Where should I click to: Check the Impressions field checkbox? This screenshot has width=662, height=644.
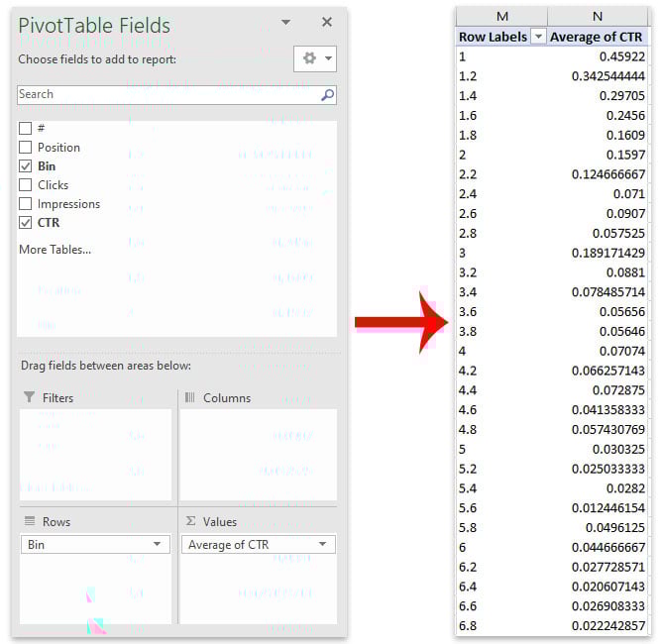coord(26,203)
